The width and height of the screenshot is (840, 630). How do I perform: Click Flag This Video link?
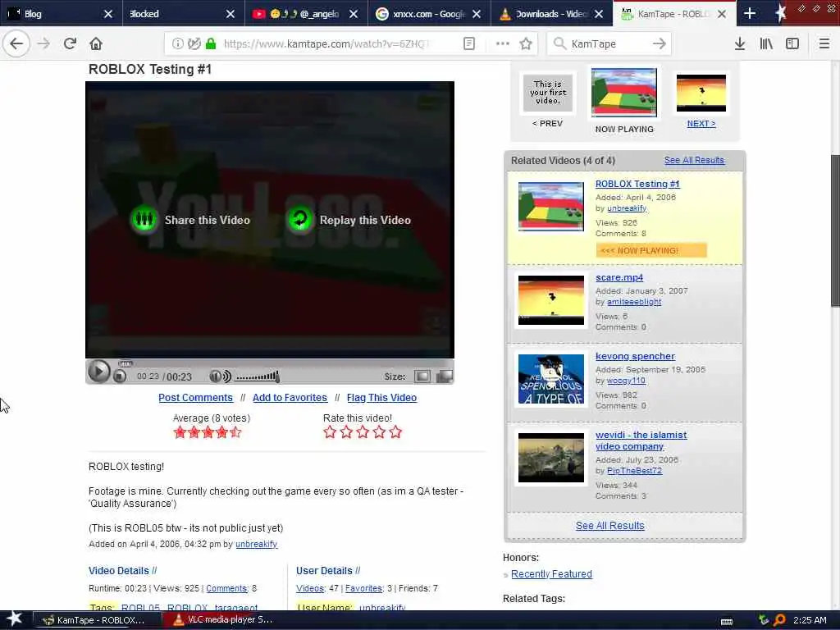(382, 398)
